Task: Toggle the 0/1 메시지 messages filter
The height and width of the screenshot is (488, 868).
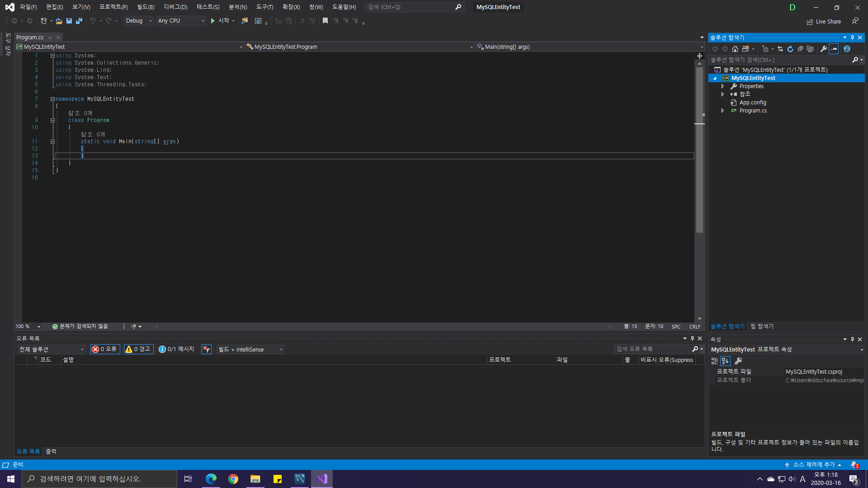Action: (x=177, y=349)
